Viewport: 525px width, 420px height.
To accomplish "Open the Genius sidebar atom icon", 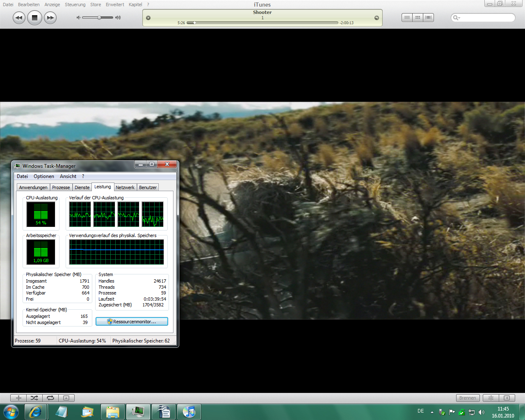I will click(491, 398).
